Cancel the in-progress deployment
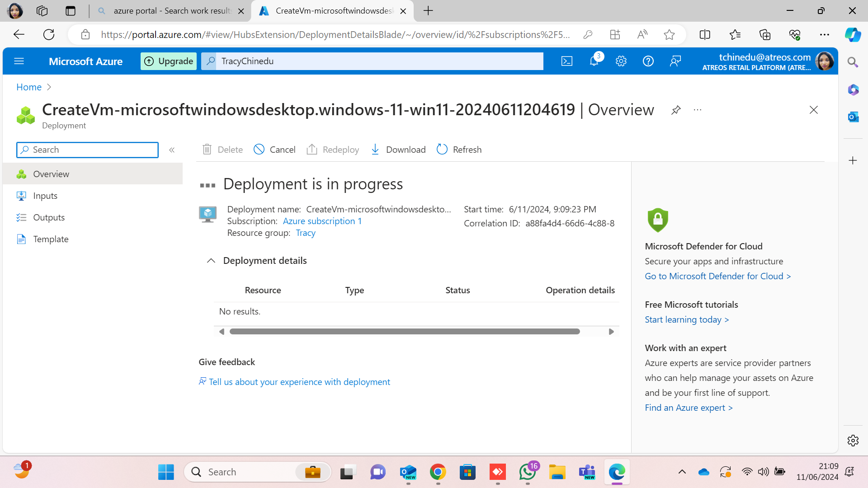Viewport: 868px width, 488px height. tap(274, 150)
